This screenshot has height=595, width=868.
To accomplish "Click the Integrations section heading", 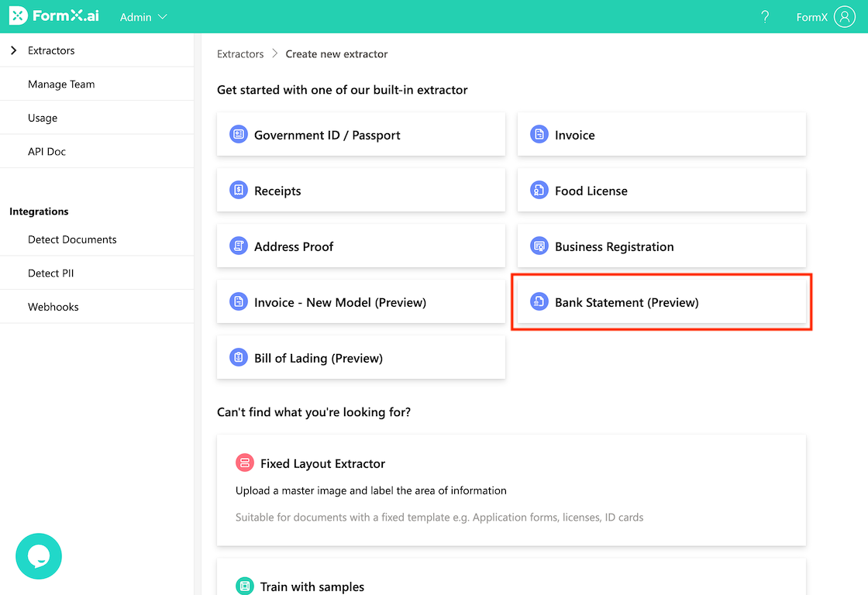I will [39, 212].
